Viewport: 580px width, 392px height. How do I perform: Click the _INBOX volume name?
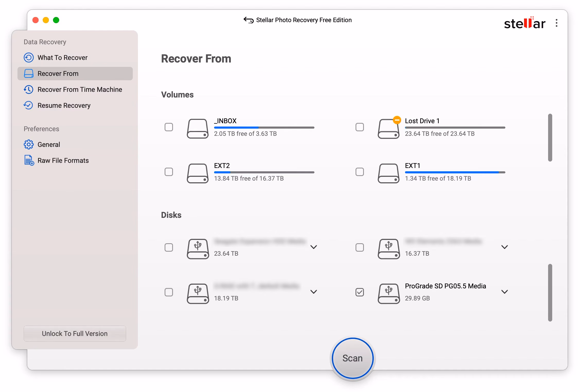(x=225, y=121)
